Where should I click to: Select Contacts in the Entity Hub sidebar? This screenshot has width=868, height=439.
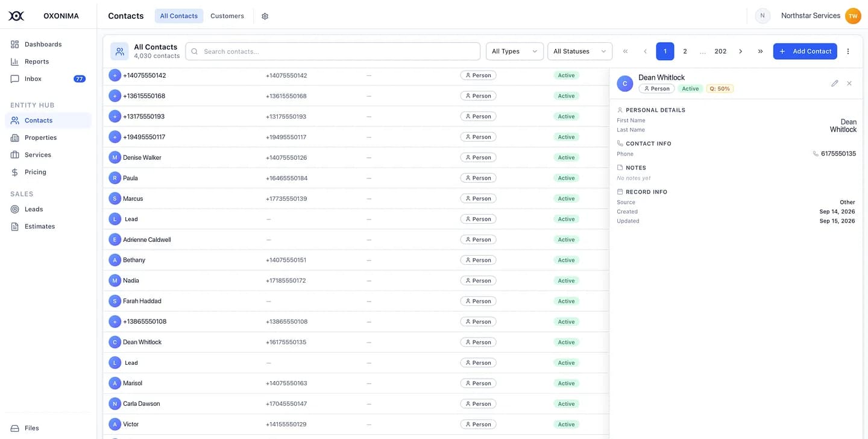[48, 121]
